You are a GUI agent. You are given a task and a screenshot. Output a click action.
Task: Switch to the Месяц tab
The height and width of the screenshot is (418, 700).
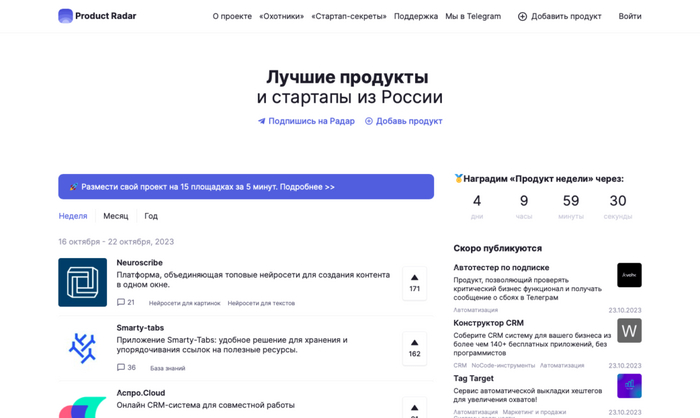coord(116,216)
